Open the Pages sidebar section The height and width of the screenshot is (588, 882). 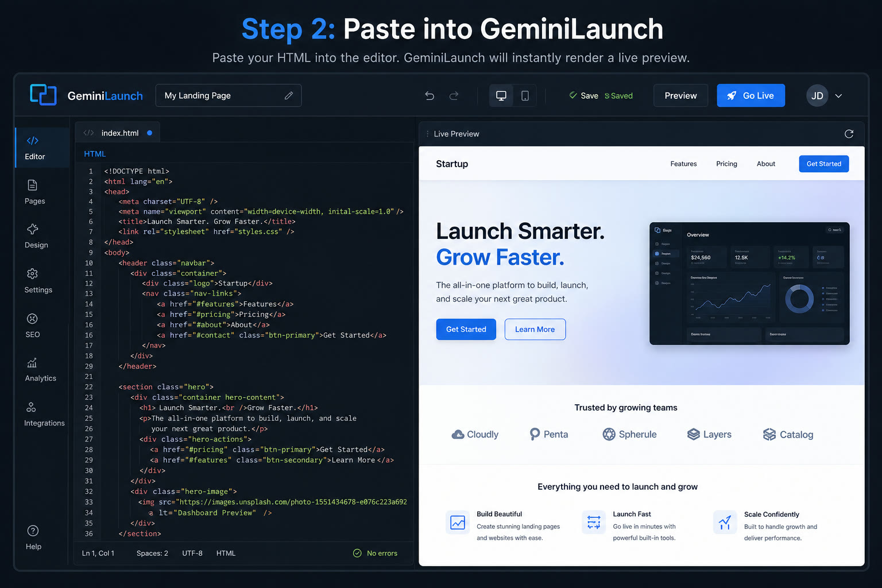click(x=34, y=192)
